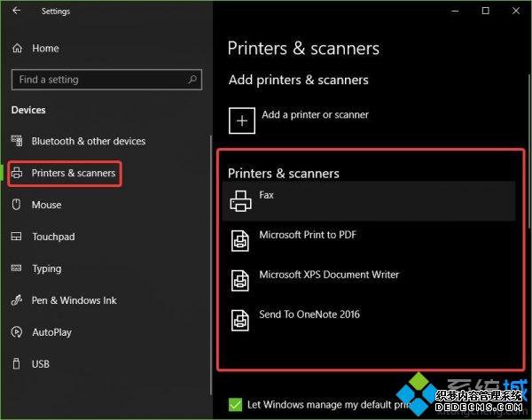Image resolution: width=532 pixels, height=420 pixels.
Task: Uncheck Let Windows manage my default printer
Action: [236, 404]
